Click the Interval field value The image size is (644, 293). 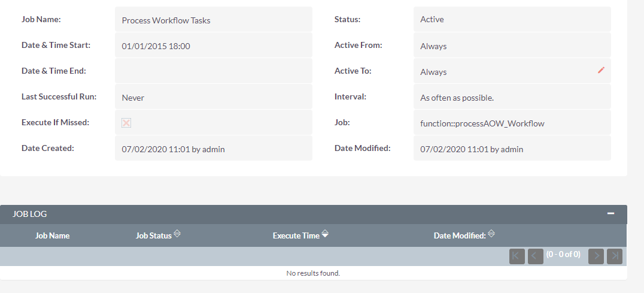457,97
